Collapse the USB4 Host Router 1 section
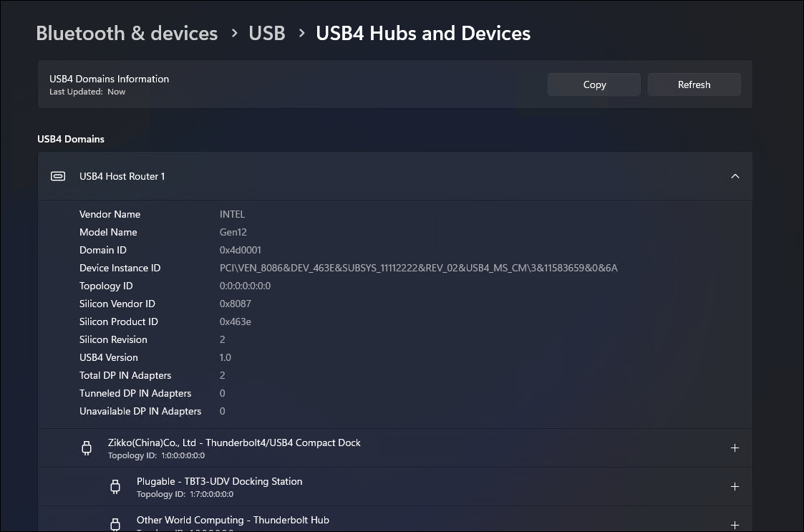The image size is (804, 532). 735,176
